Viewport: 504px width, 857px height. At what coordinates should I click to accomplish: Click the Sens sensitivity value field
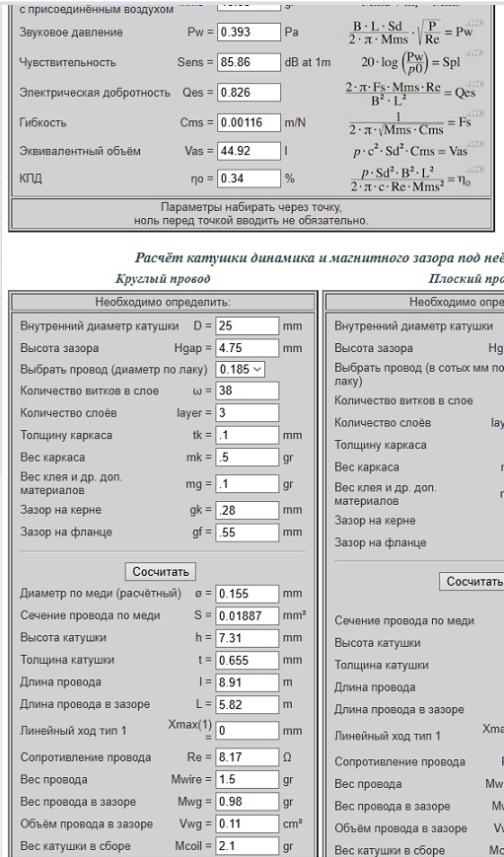click(x=249, y=62)
